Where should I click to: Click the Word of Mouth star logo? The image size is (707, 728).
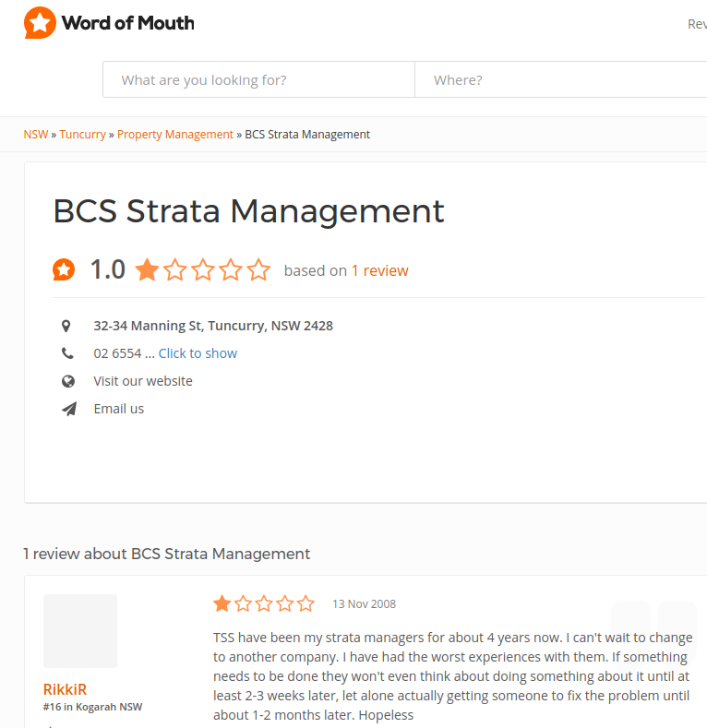[40, 23]
